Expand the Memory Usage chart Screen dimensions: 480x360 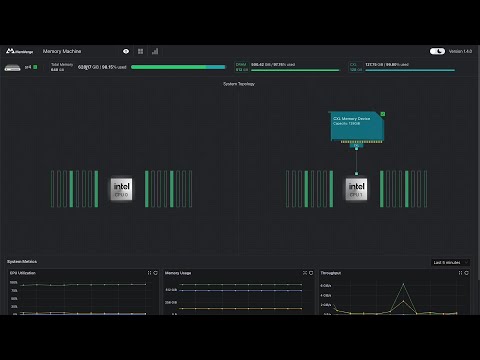coord(305,273)
